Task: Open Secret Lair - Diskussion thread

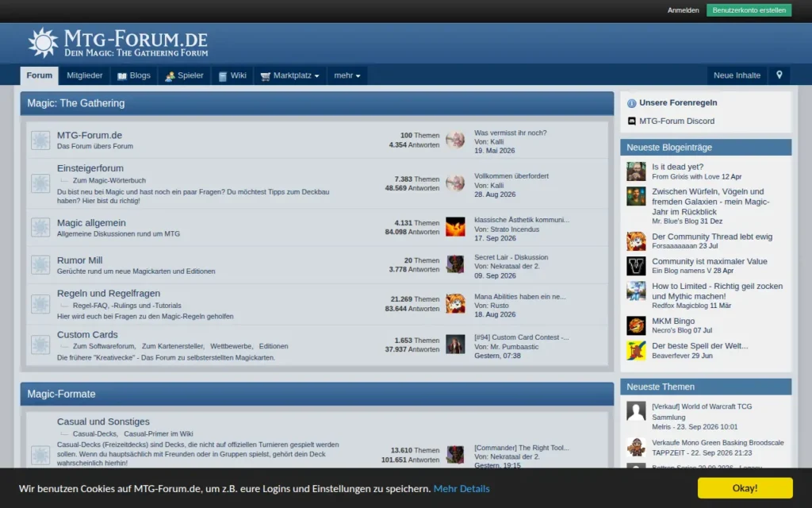Action: pos(511,257)
